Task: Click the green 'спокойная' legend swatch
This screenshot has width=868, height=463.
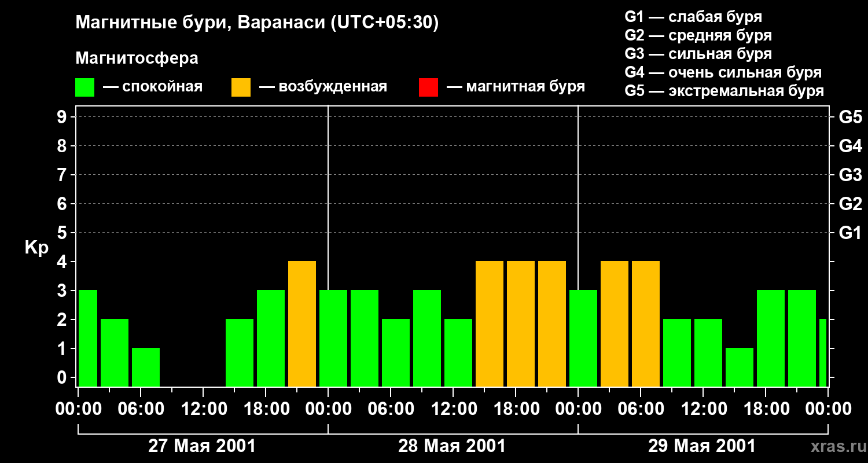Action: point(85,87)
